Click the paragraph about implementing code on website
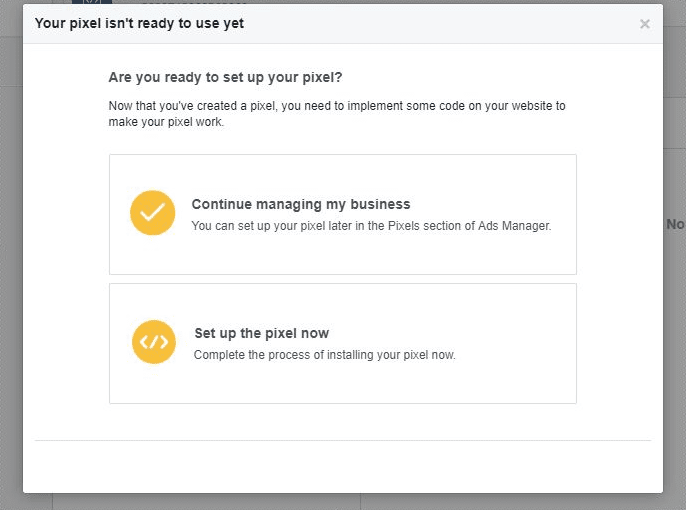 [337, 114]
